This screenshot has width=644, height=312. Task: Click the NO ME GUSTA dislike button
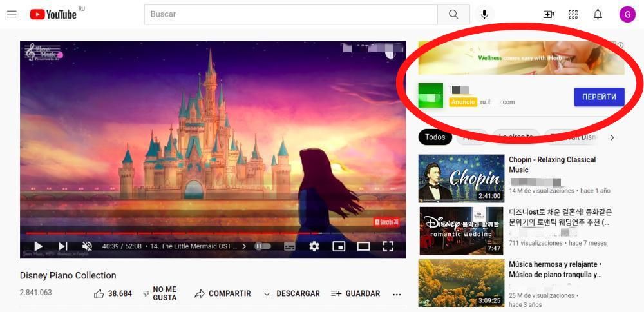pos(160,293)
